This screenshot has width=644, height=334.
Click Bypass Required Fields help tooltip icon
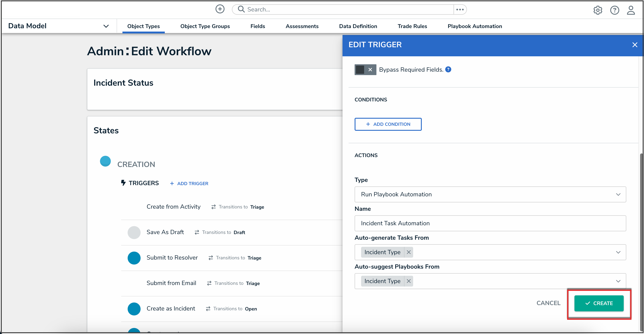pyautogui.click(x=448, y=69)
